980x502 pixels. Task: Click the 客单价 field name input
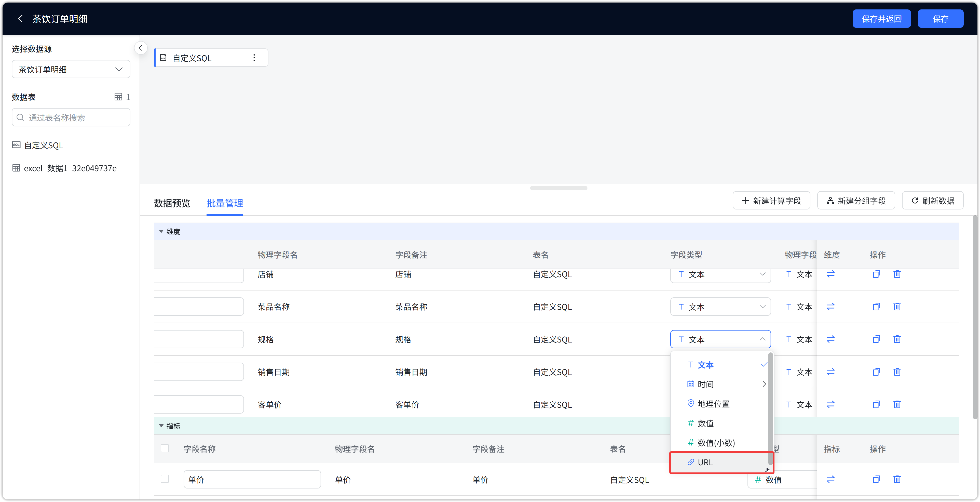point(199,405)
